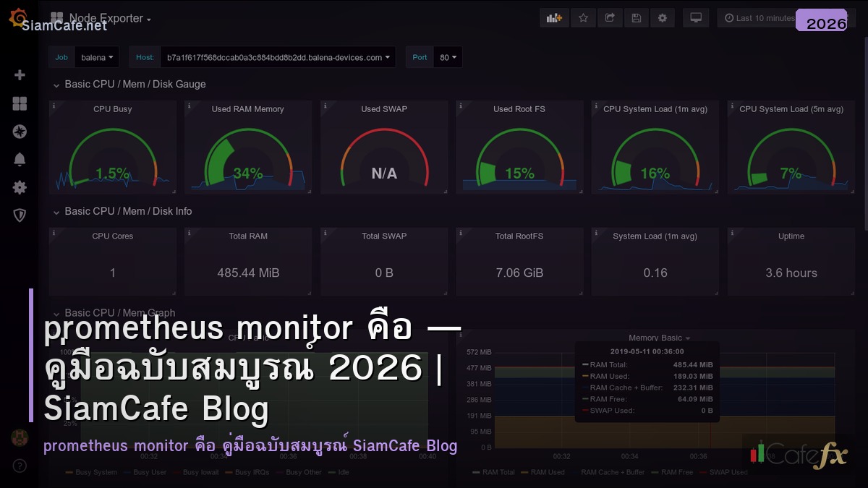The width and height of the screenshot is (868, 488).
Task: Save the dashboard with the disk icon
Action: [x=637, y=17]
